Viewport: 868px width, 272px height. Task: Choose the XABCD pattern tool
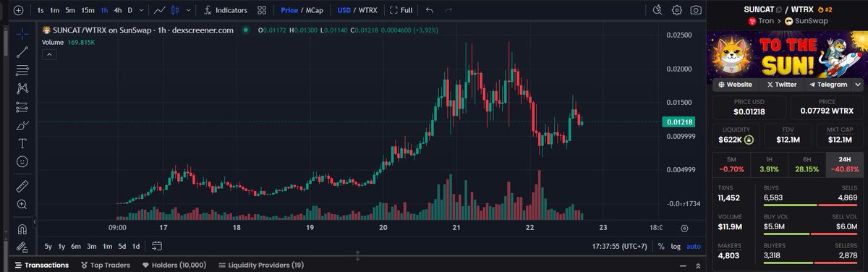pyautogui.click(x=22, y=88)
